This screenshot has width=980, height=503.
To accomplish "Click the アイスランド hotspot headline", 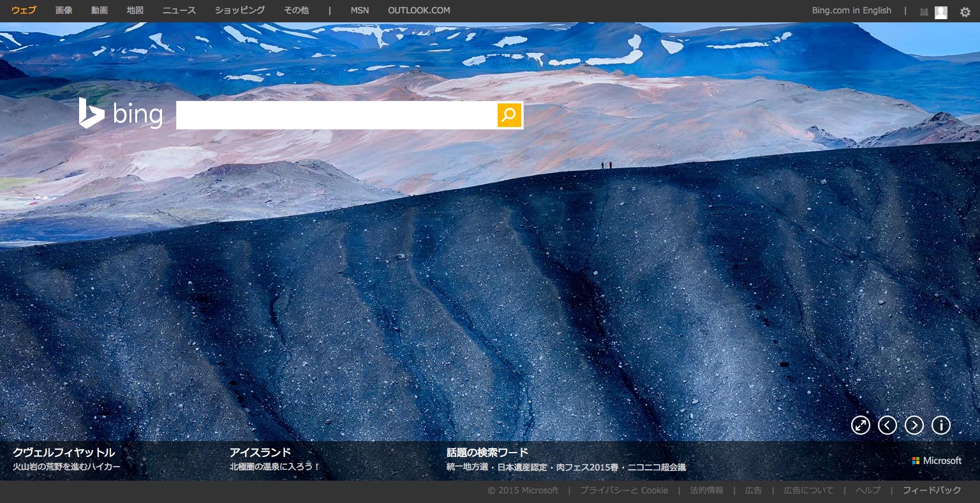I will pos(260,453).
